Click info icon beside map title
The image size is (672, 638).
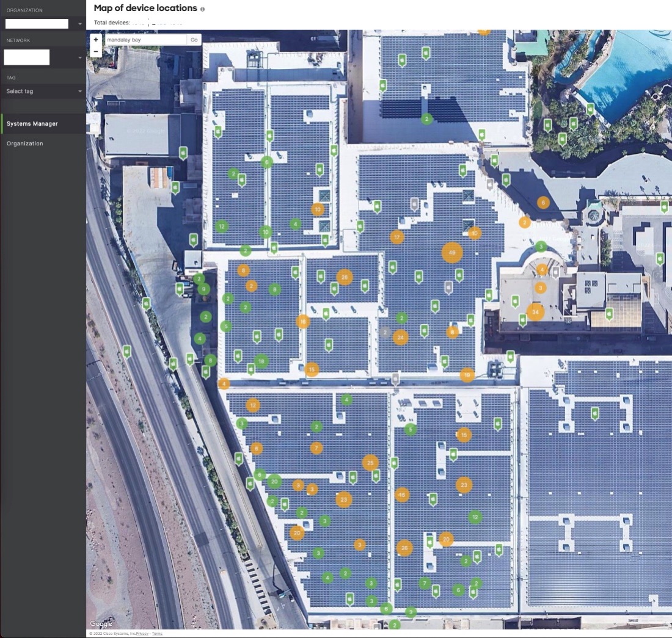click(203, 9)
